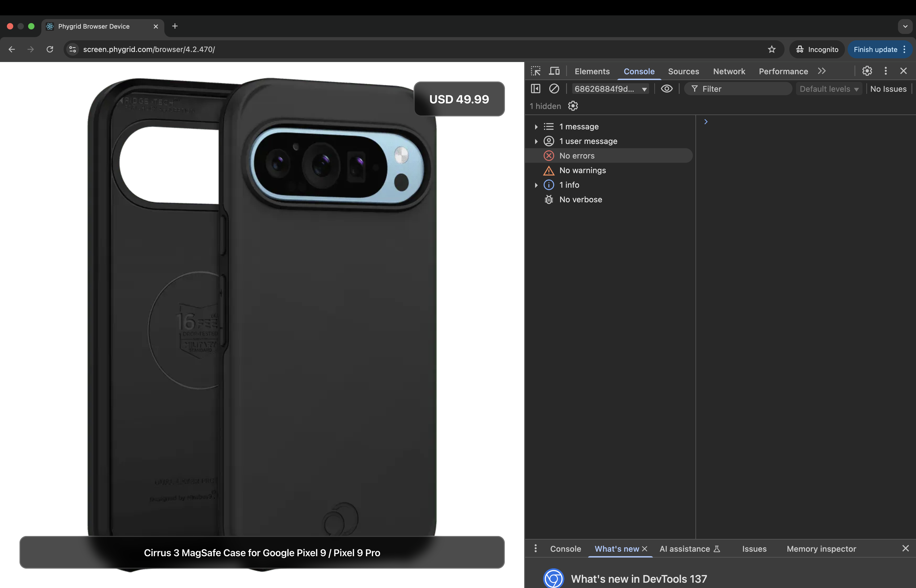The height and width of the screenshot is (588, 916).
Task: Open the Memory inspector drawer tab
Action: 821,549
